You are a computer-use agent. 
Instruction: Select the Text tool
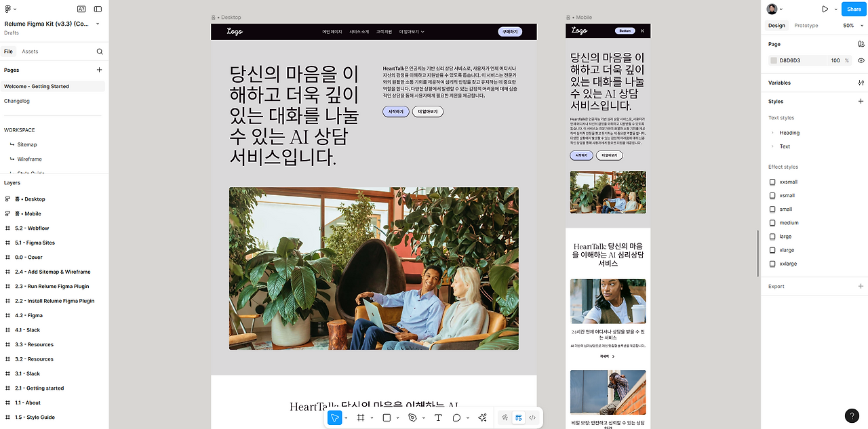click(438, 417)
